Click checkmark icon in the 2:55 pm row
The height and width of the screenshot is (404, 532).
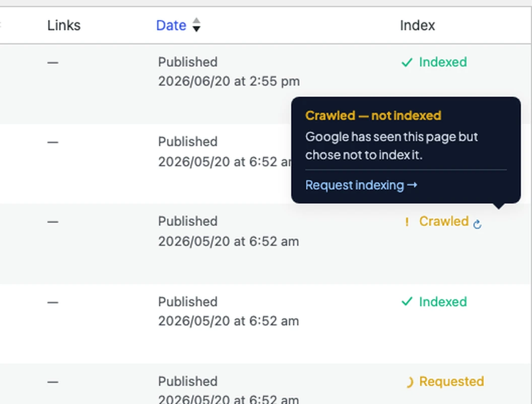(407, 62)
